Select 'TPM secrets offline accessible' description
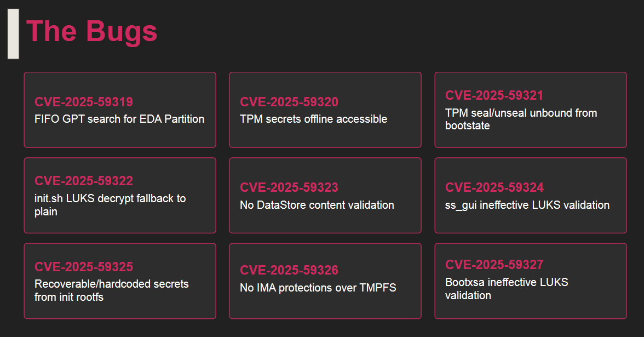Image resolution: width=644 pixels, height=337 pixels. 313,119
